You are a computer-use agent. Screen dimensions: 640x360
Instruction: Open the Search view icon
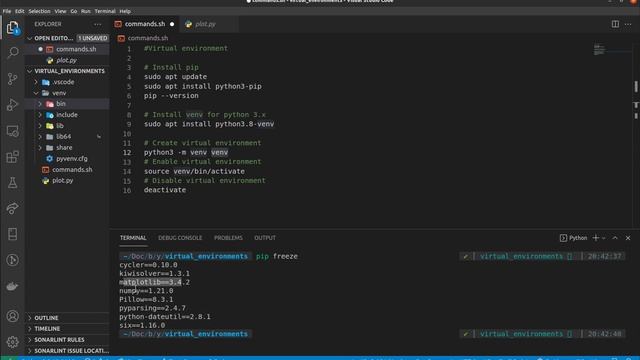coord(13,52)
